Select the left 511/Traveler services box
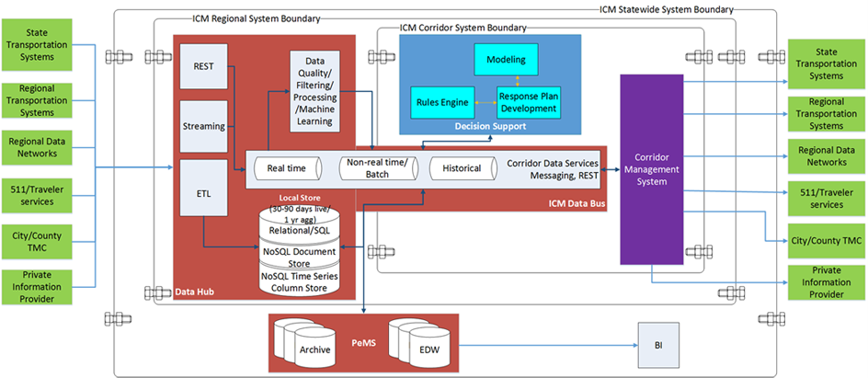Viewport: 868px width, 378px height. click(x=37, y=194)
